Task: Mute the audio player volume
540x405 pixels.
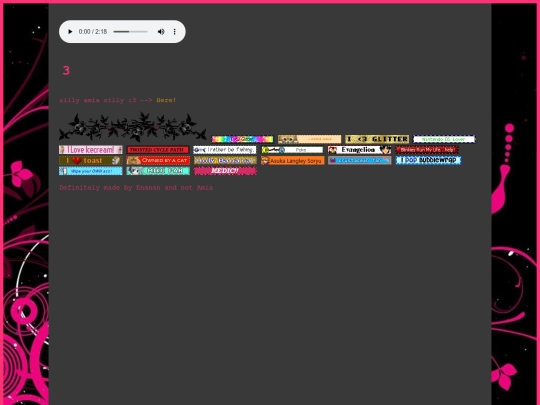Action: [161, 32]
